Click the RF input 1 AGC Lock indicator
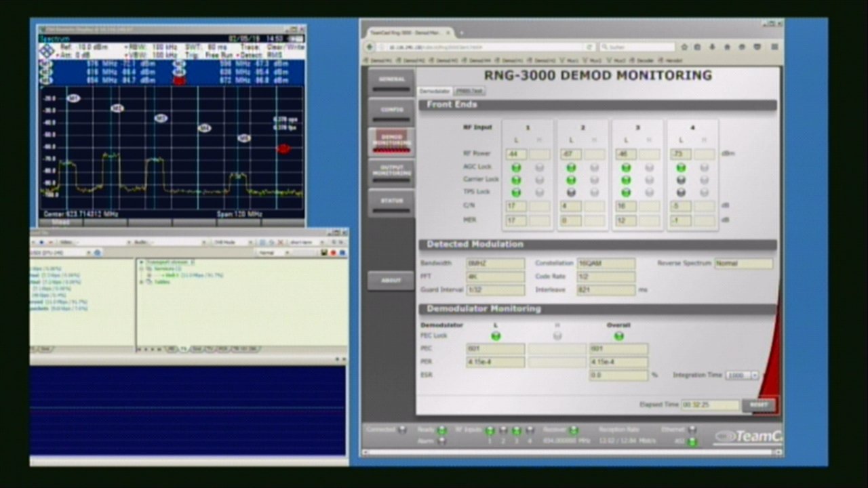868x488 pixels. pos(516,167)
